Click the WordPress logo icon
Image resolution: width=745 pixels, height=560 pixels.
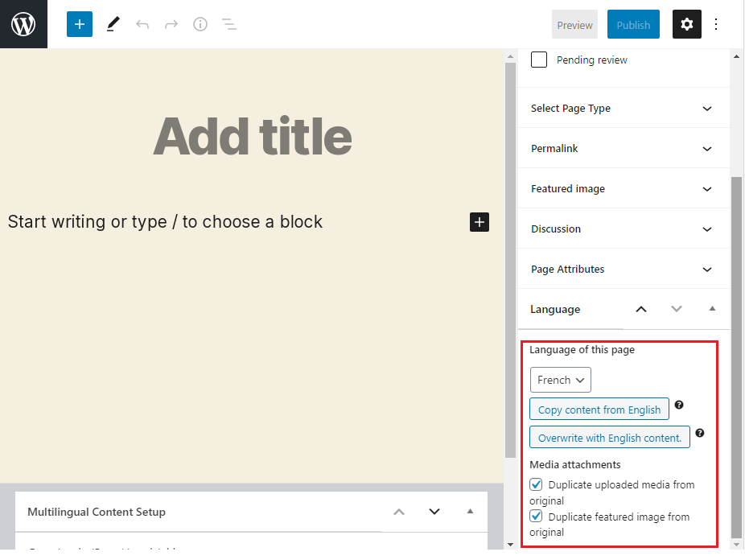click(23, 24)
